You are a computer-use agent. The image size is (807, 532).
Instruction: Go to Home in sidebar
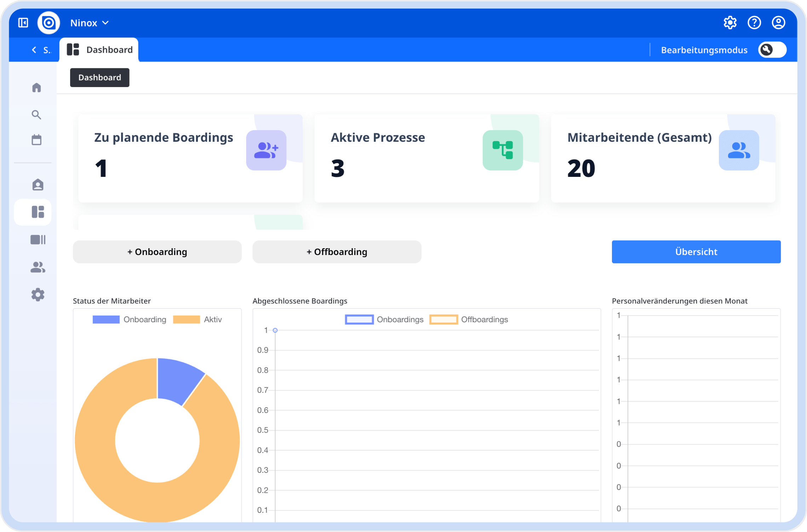(36, 87)
